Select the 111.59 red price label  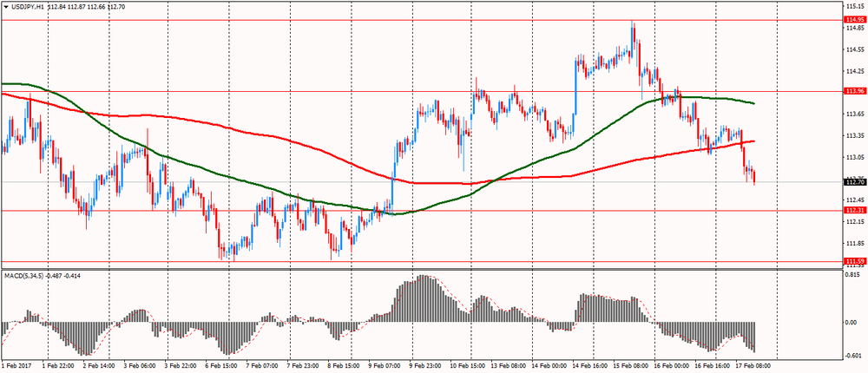coord(854,261)
